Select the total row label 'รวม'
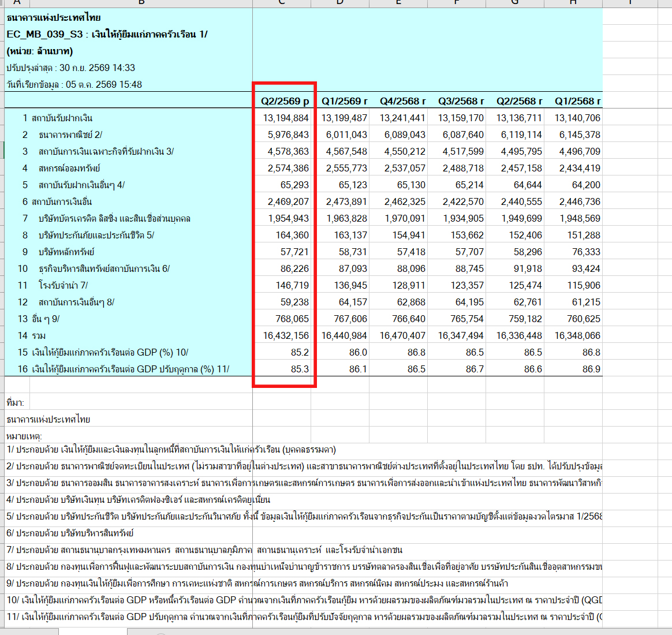672x635 pixels. tap(39, 335)
